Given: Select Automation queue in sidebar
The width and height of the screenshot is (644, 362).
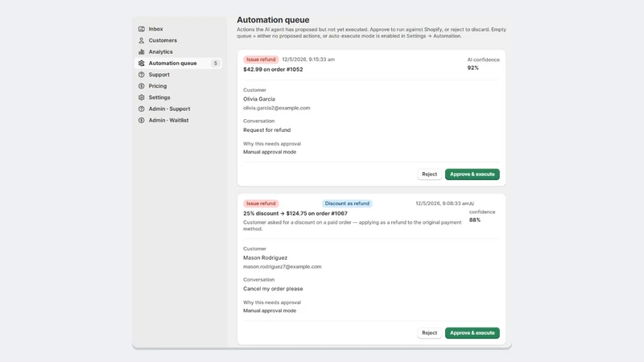Looking at the screenshot, I should pos(178,64).
